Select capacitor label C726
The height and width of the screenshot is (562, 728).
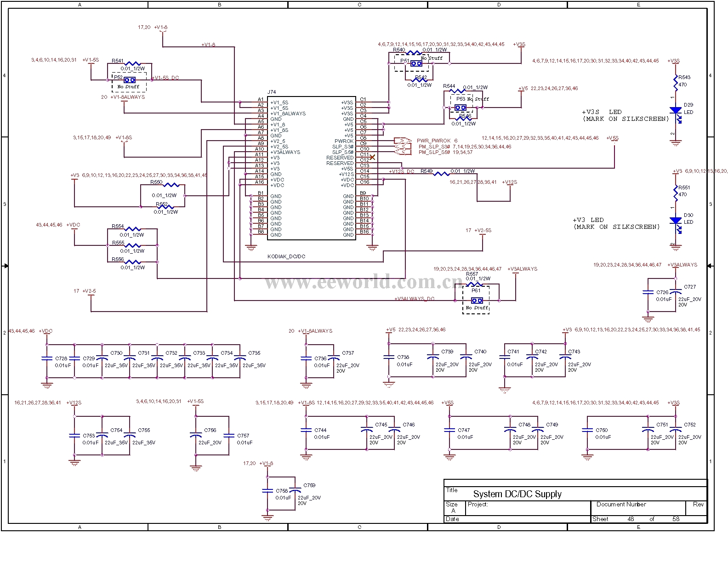point(662,292)
